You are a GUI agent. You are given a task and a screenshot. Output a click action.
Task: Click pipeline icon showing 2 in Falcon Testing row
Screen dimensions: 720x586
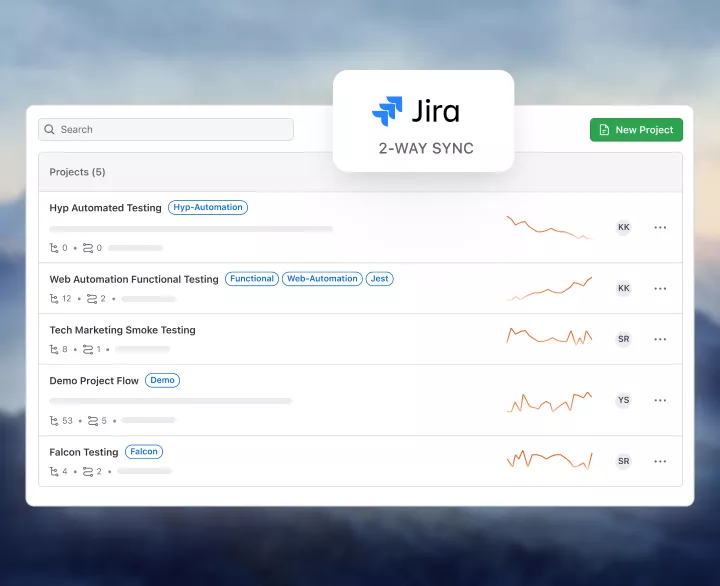coord(88,472)
